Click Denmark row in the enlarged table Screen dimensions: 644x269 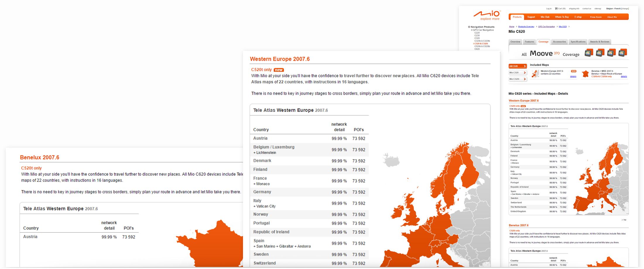pyautogui.click(x=309, y=161)
